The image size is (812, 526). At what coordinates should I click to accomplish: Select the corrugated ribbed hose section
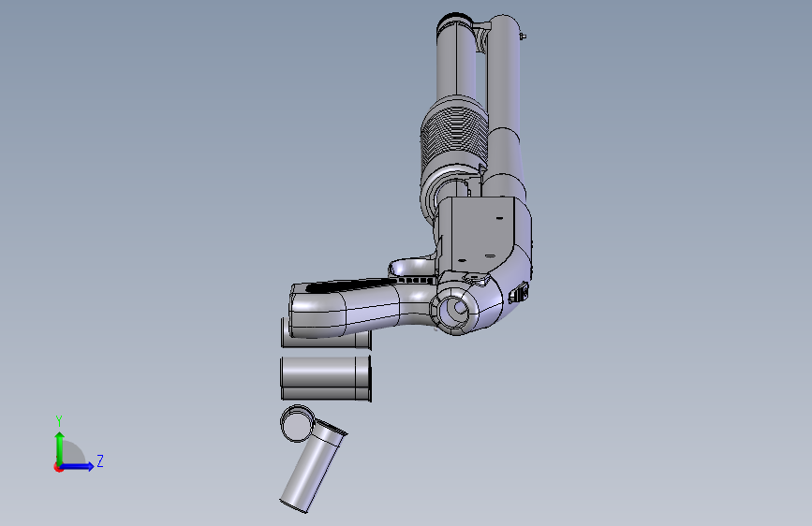click(454, 137)
